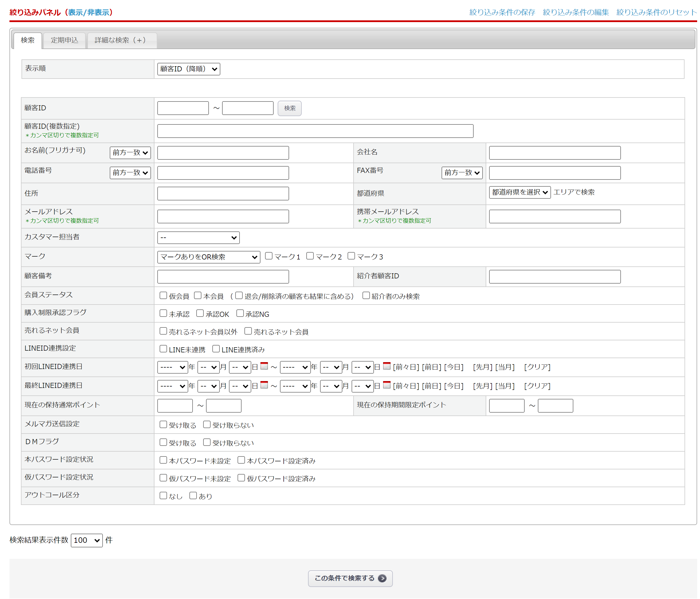700x599 pixels.
Task: Click the この条件で検索する search button
Action: click(350, 578)
